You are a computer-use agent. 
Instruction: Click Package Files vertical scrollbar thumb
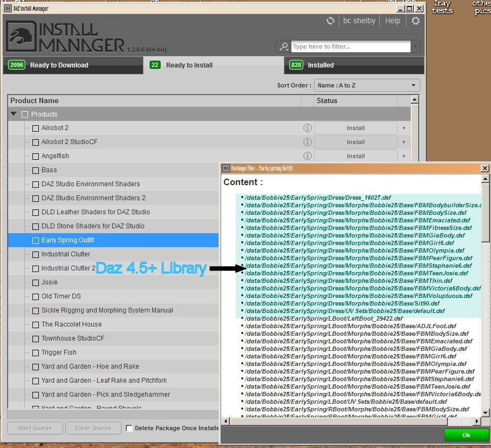click(x=485, y=213)
